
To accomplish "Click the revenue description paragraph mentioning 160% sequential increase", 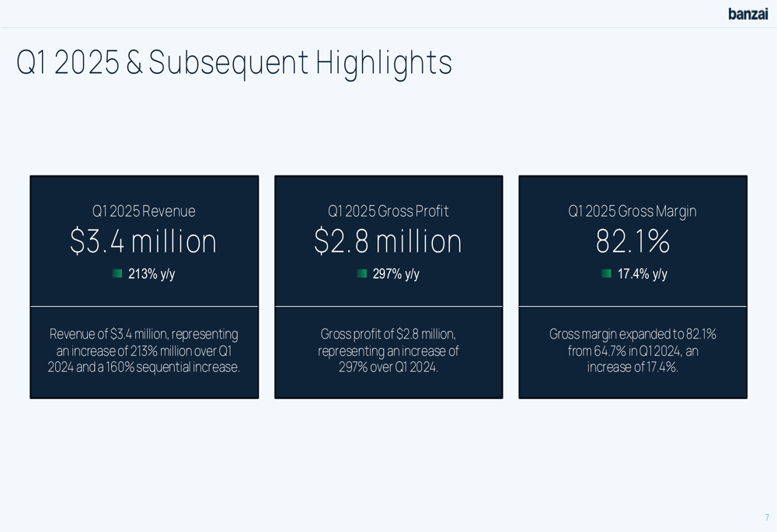I will point(144,351).
